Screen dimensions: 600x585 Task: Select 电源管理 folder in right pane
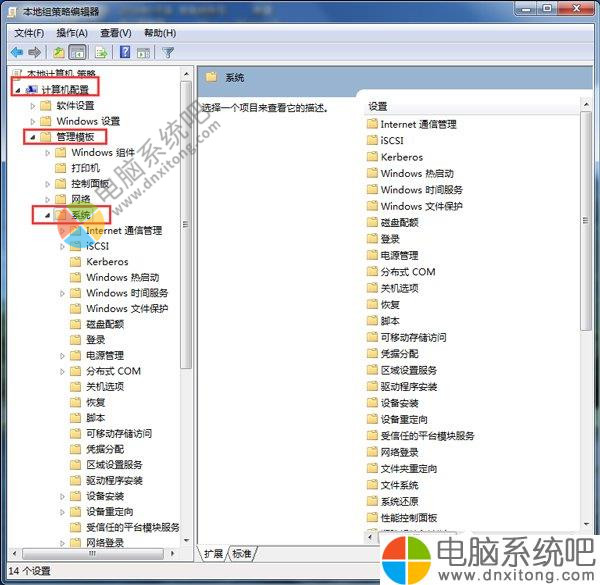pyautogui.click(x=399, y=255)
